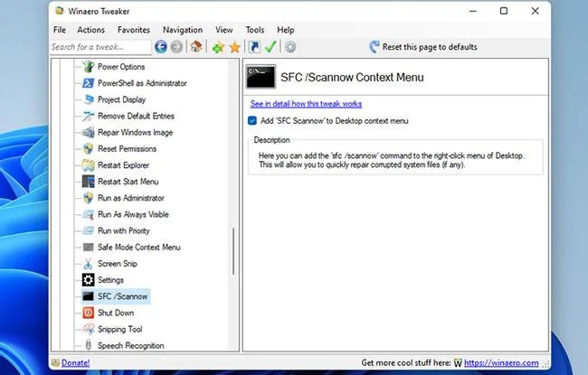Select 'Reset Permissions' tree entry
Image resolution: width=588 pixels, height=375 pixels.
click(127, 149)
